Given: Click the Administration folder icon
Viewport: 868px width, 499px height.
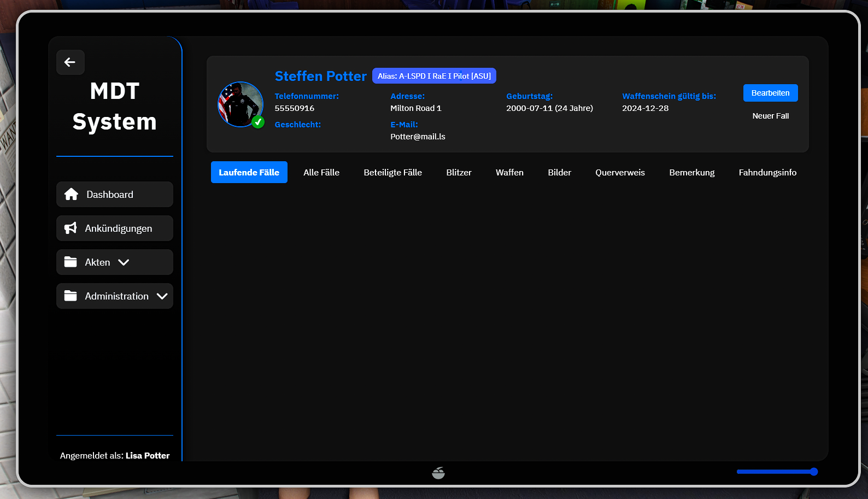Looking at the screenshot, I should point(71,296).
